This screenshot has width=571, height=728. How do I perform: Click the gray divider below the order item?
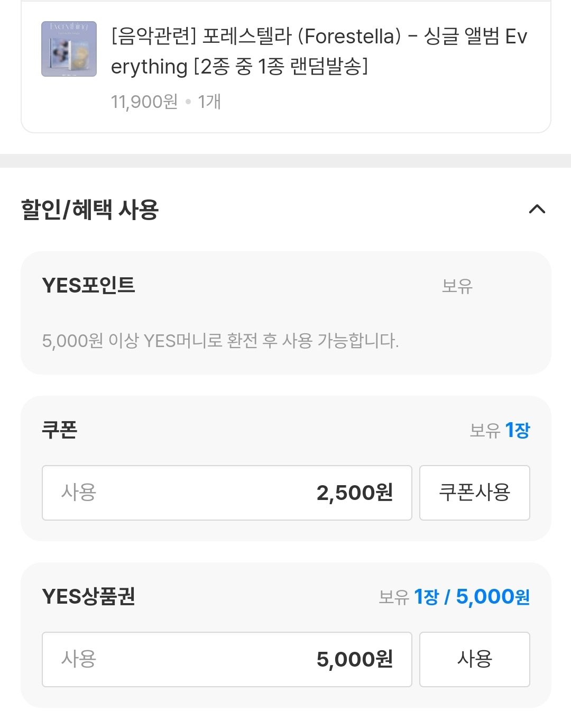tap(285, 161)
